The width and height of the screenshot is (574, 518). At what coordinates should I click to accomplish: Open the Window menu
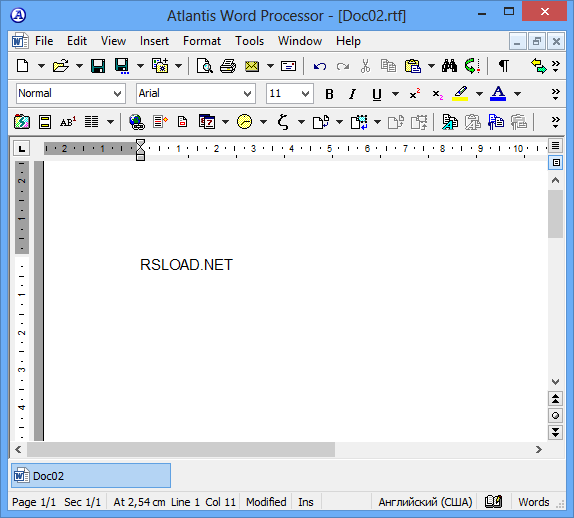pyautogui.click(x=300, y=41)
